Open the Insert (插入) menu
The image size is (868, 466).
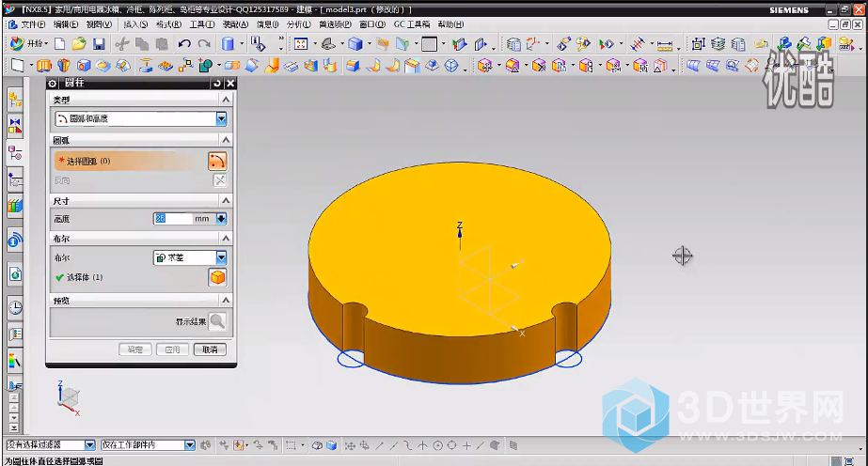(135, 24)
